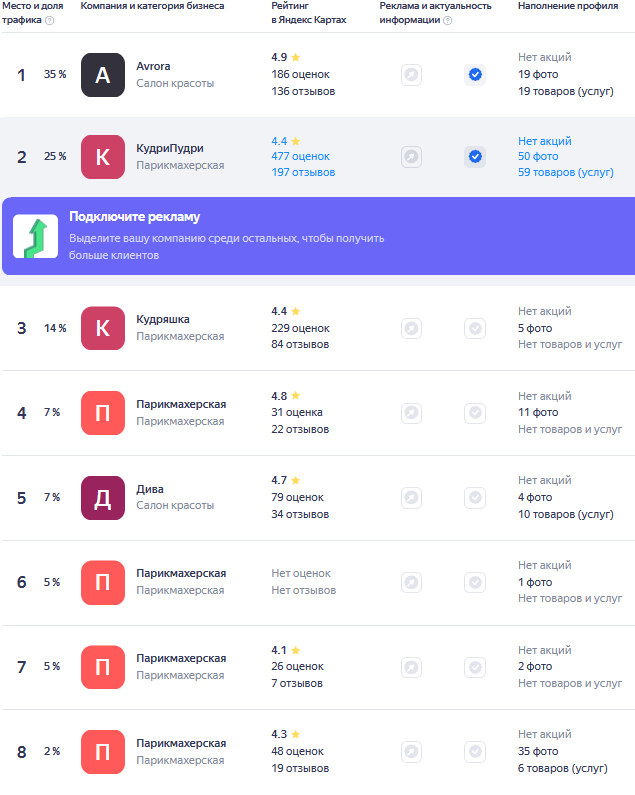
Task: Open the '59 товаров (услуг)' link
Action: point(566,172)
